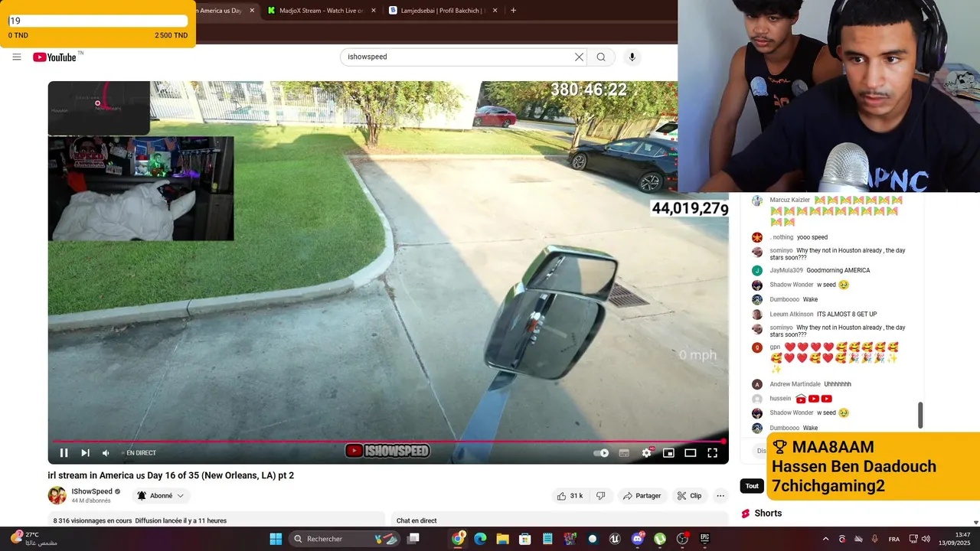980x551 pixels.
Task: Select the Tout filter chip
Action: 752,486
